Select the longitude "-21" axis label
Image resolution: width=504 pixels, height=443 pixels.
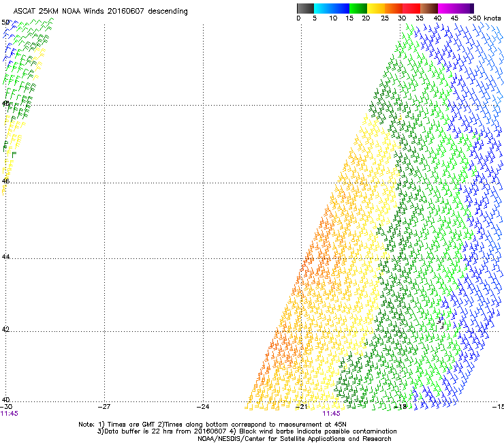(x=301, y=407)
